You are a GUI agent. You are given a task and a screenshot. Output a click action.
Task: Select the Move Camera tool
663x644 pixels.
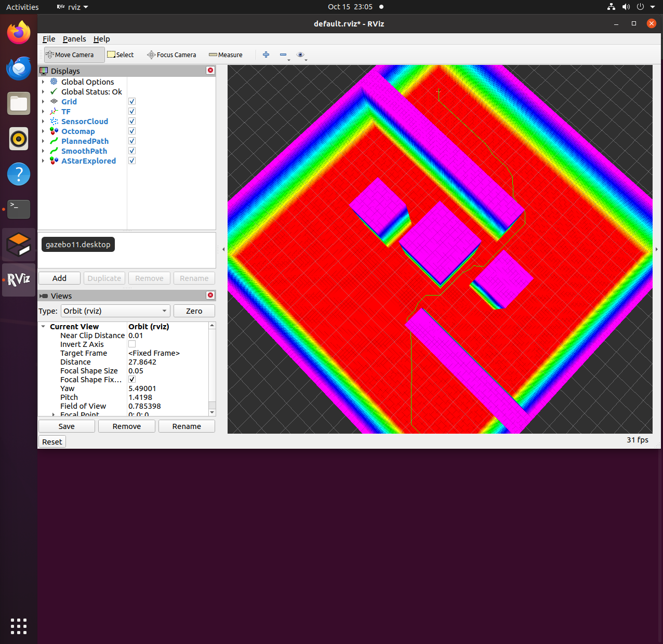(74, 55)
